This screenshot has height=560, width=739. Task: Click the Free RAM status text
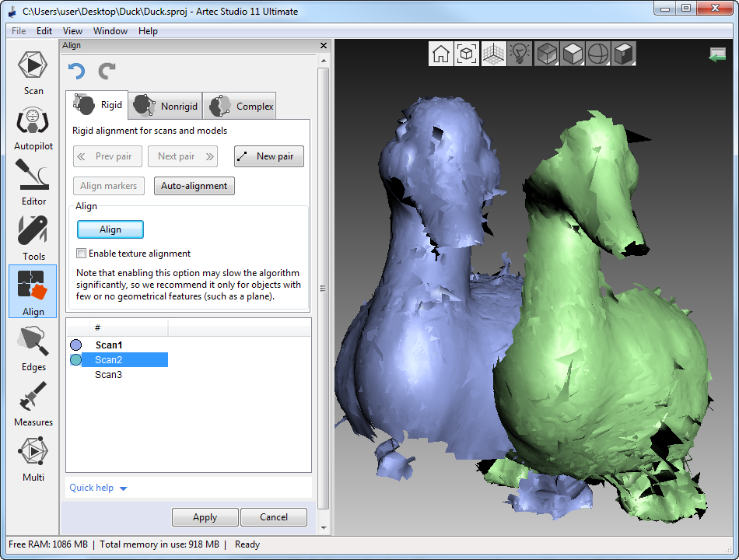tap(48, 544)
